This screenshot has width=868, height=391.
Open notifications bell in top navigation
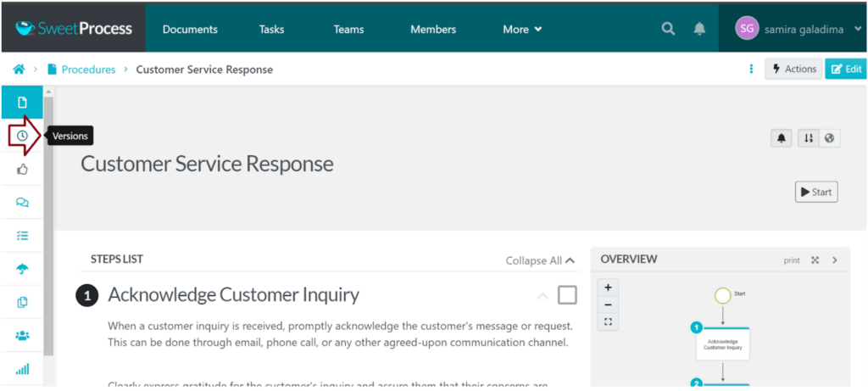click(x=699, y=29)
